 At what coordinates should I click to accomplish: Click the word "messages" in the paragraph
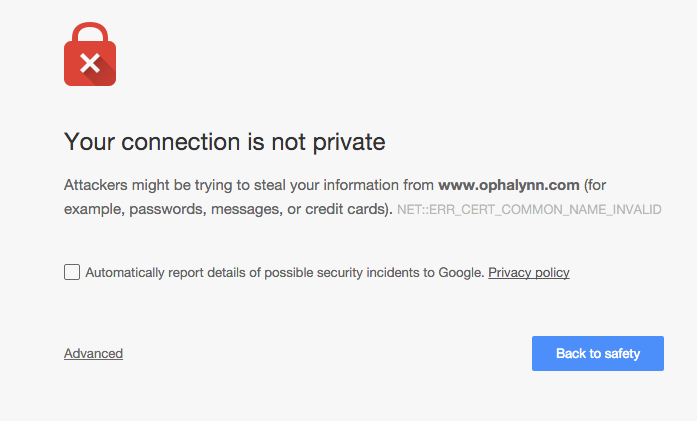[x=247, y=209]
